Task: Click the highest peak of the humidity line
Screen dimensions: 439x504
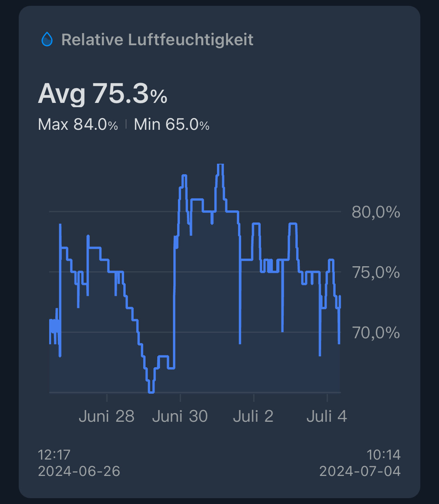Action: (x=220, y=165)
